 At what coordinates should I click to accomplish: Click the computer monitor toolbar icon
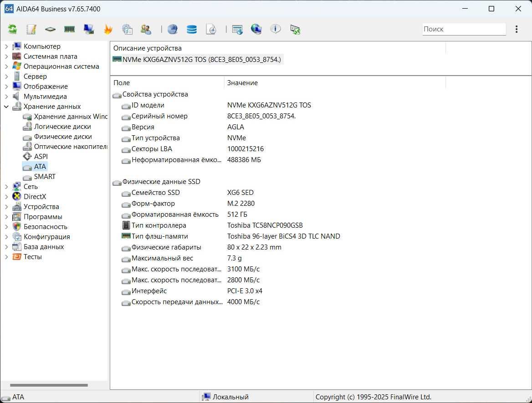coord(88,30)
